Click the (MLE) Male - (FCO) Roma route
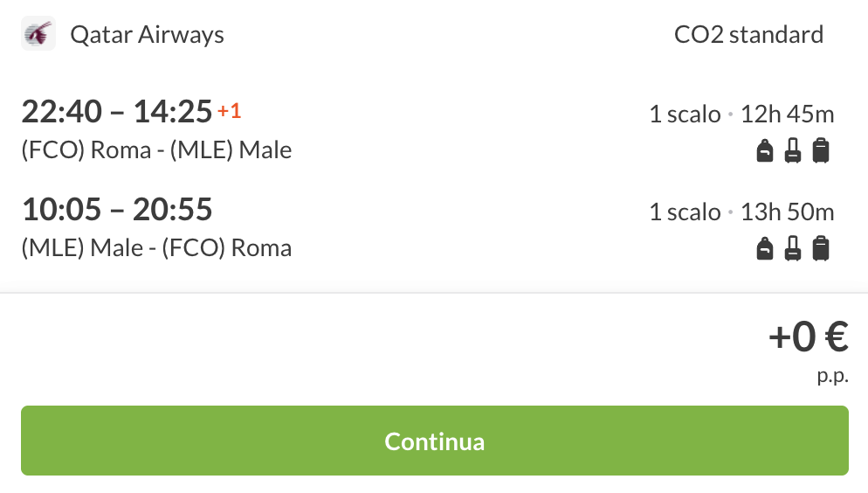The image size is (868, 493). (156, 248)
